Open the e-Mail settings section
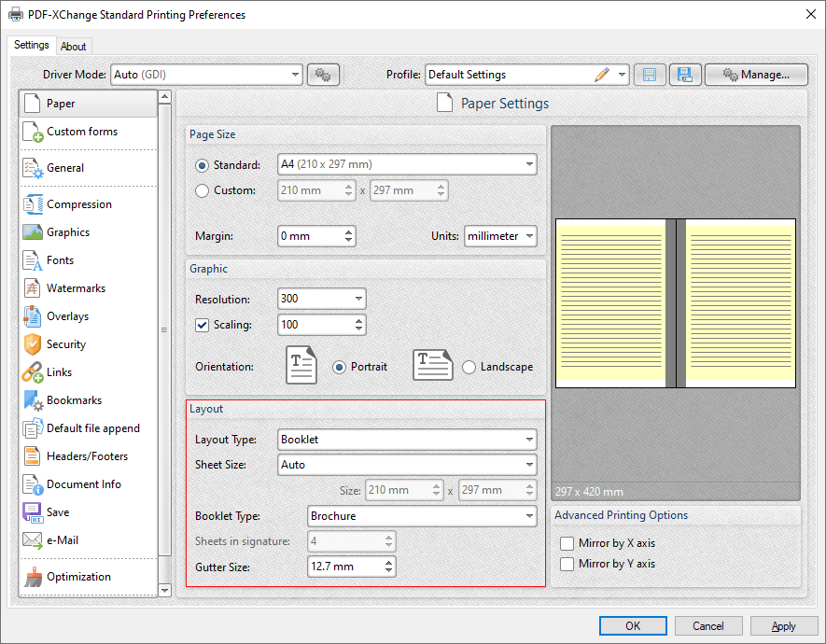 coord(63,539)
